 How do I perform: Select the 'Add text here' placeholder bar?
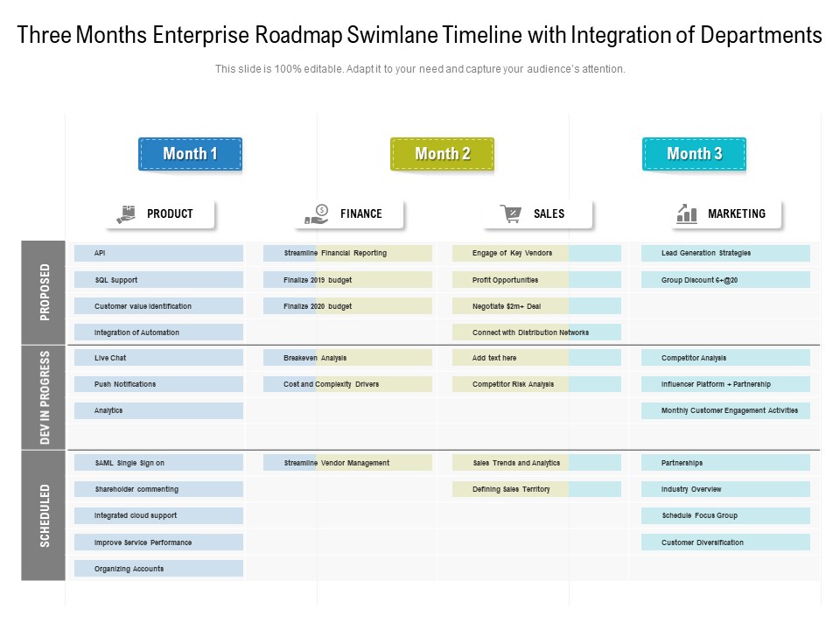click(x=536, y=357)
